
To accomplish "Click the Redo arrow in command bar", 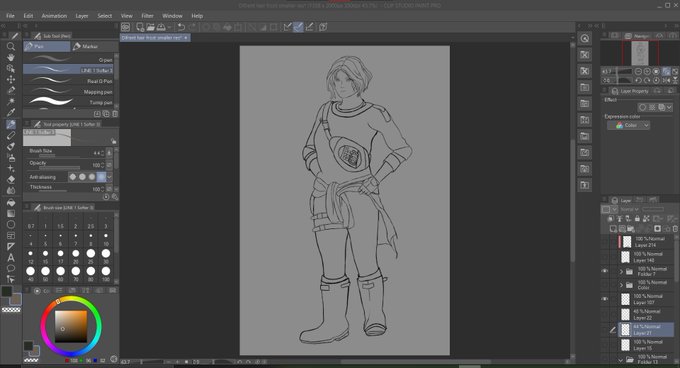I will click(x=193, y=27).
